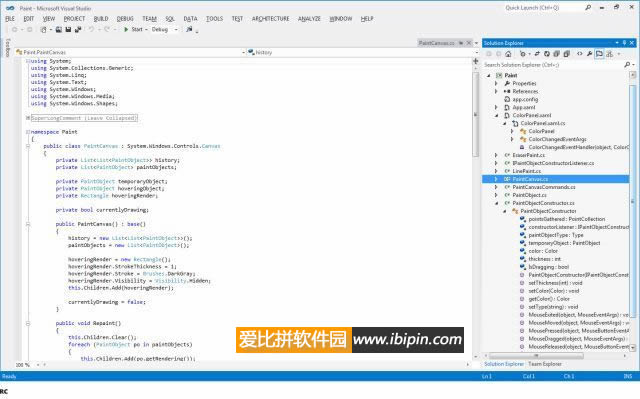
Task: Collapse the ColorPanel.xaml tree node
Action: pyautogui.click(x=496, y=115)
